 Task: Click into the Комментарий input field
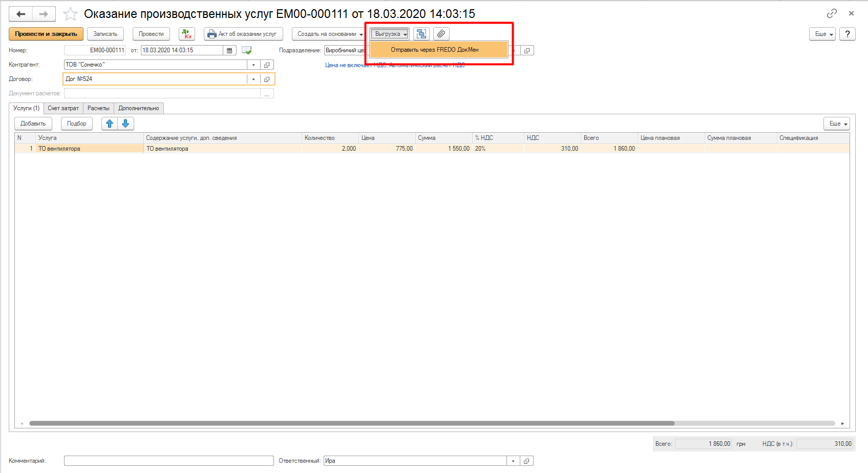pyautogui.click(x=168, y=461)
